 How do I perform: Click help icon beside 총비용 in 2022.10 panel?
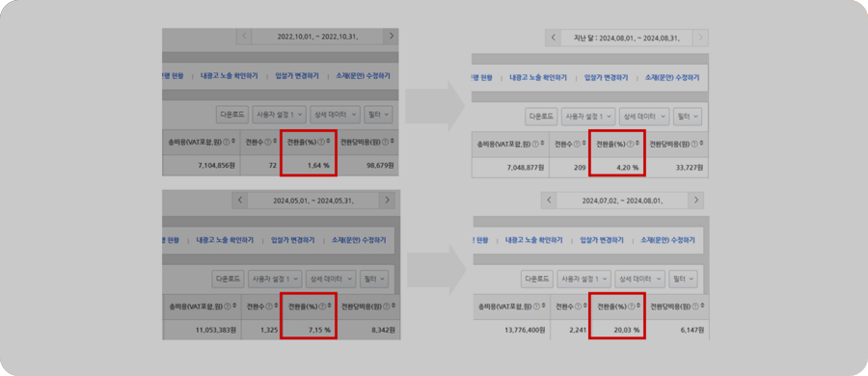pos(227,142)
